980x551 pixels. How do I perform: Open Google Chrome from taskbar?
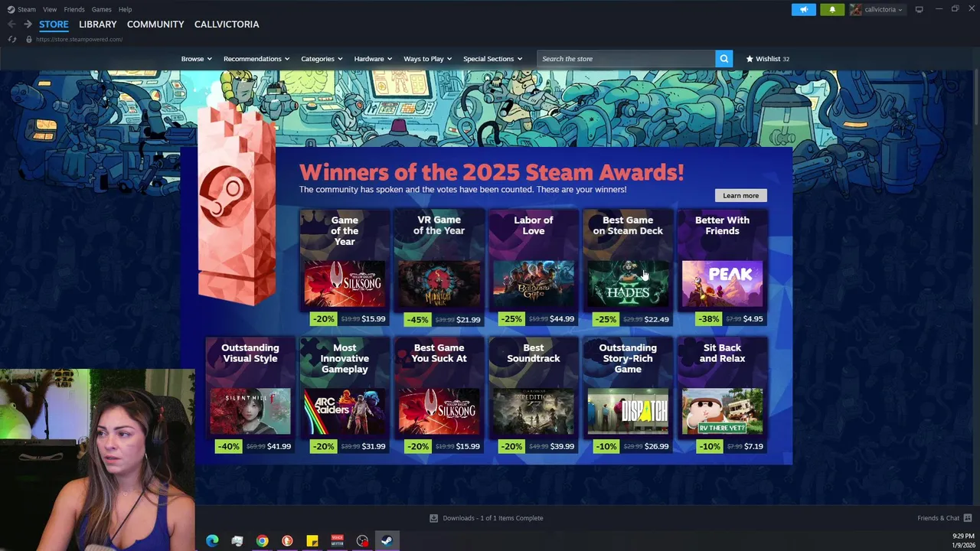pyautogui.click(x=262, y=541)
